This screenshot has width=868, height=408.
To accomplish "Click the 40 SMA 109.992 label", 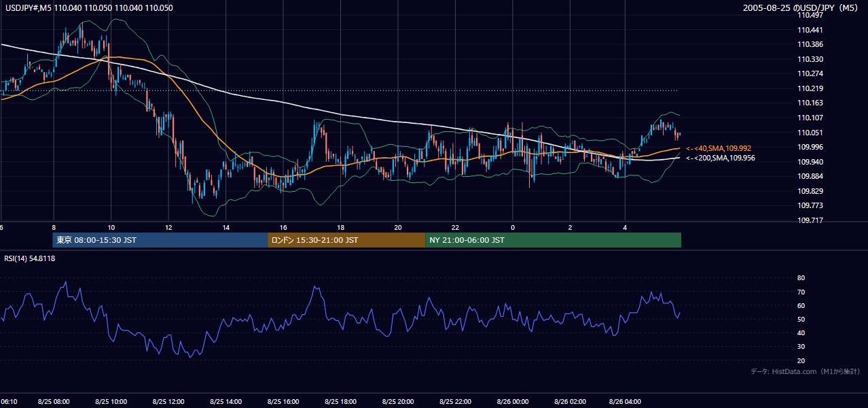I will pos(719,148).
